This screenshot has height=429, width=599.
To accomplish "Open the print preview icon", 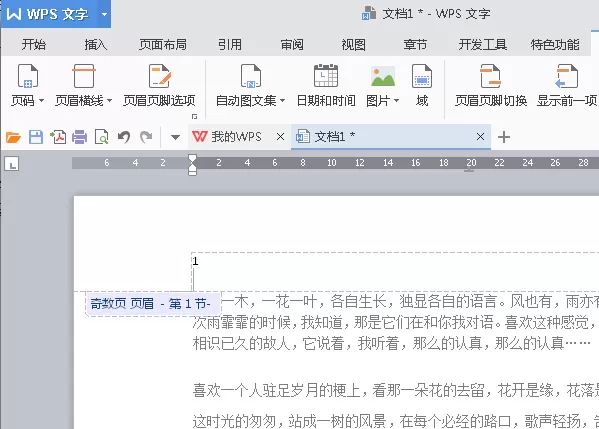I will pos(102,137).
